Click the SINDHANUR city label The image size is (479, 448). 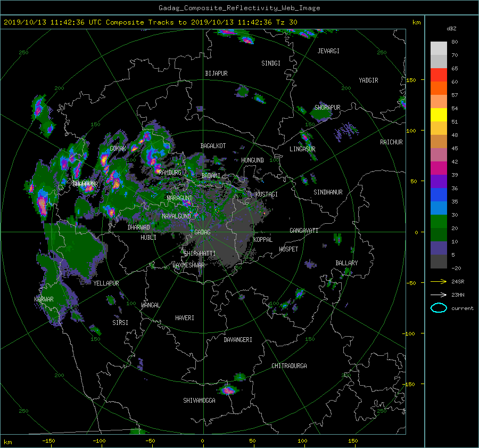328,192
